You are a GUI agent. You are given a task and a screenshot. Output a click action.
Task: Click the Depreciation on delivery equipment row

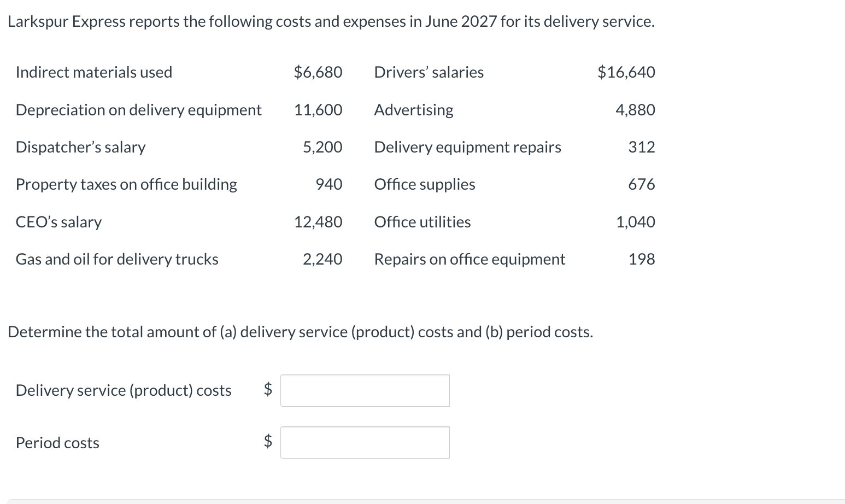click(x=138, y=109)
